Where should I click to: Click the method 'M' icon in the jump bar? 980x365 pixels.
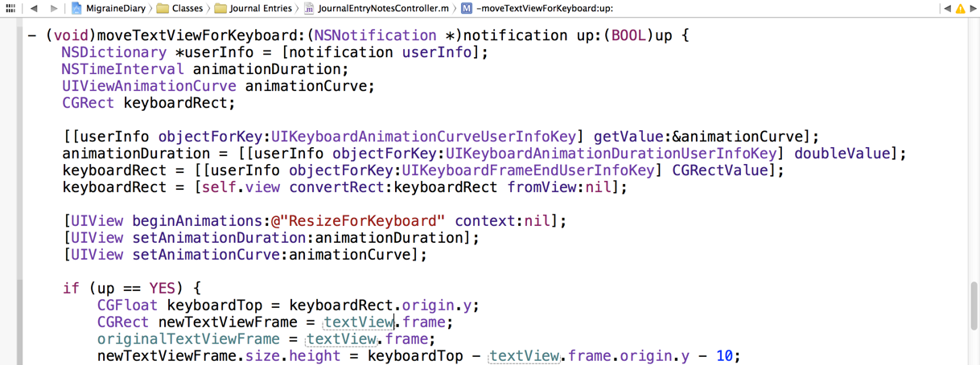pyautogui.click(x=467, y=9)
